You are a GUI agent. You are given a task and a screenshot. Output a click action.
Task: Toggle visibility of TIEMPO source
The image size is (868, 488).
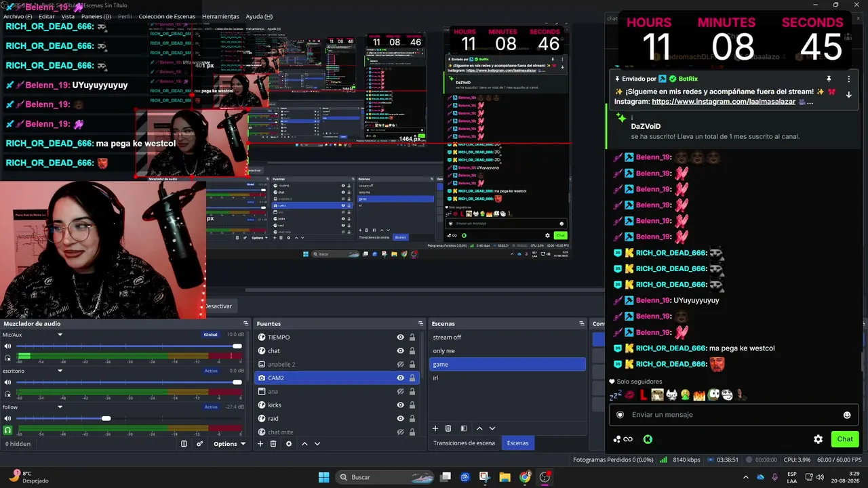[401, 337]
